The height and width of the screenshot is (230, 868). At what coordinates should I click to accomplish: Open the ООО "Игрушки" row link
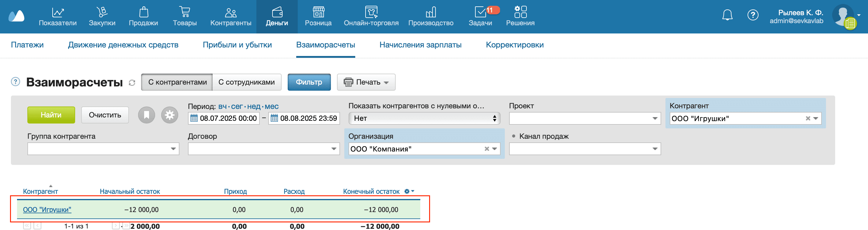[x=47, y=210]
